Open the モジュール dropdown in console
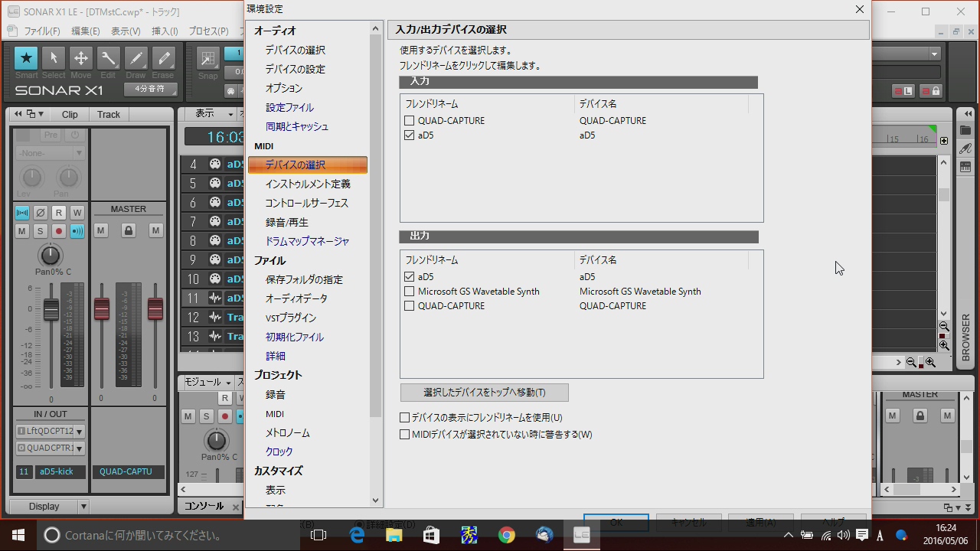Viewport: 980px width, 551px height. (x=207, y=382)
